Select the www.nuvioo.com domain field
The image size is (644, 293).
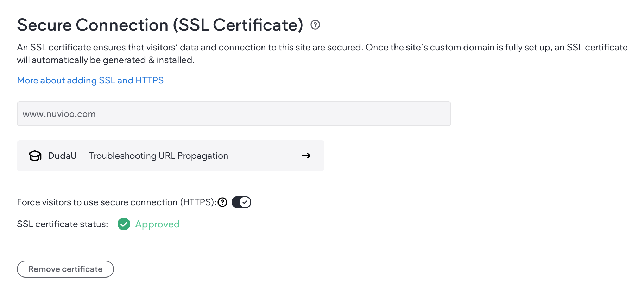234,113
